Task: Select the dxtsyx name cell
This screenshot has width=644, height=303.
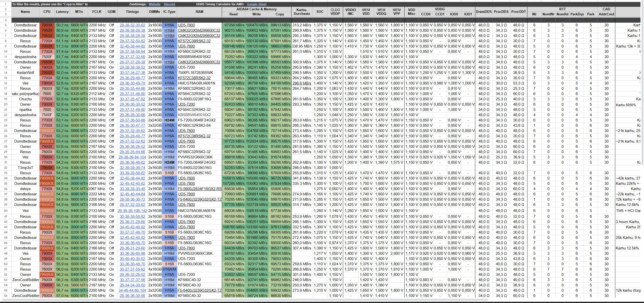Action: coord(25,189)
